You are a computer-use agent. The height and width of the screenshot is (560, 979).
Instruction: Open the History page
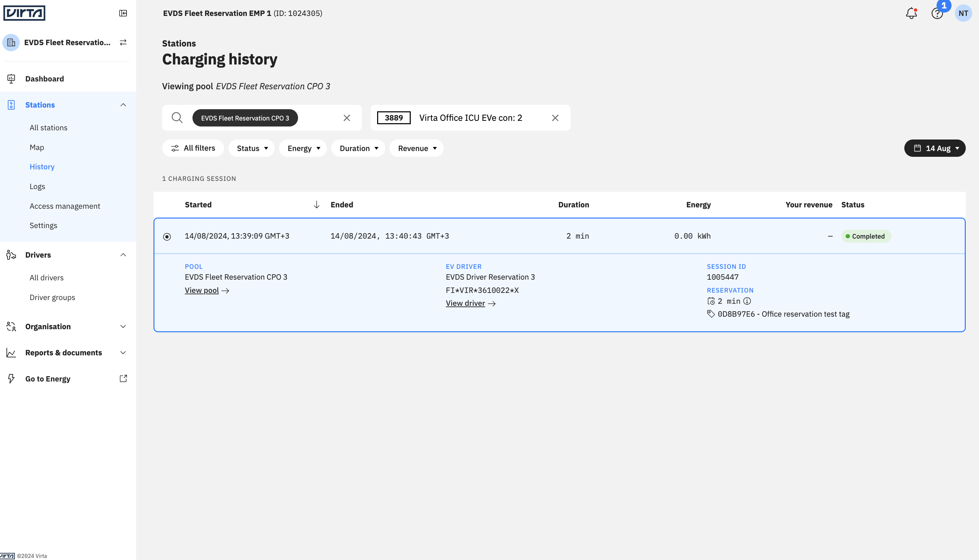(x=42, y=167)
